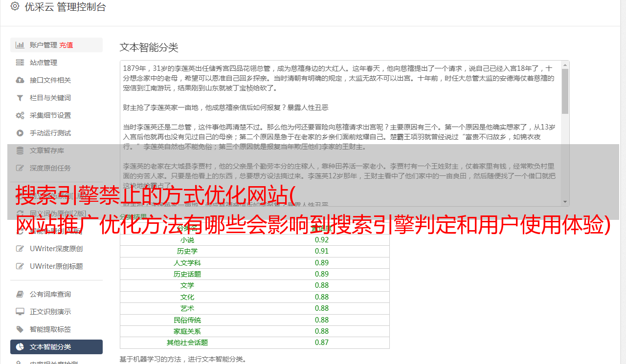Click the 0.91 confidence value
The height and width of the screenshot is (364, 626).
click(x=322, y=251)
